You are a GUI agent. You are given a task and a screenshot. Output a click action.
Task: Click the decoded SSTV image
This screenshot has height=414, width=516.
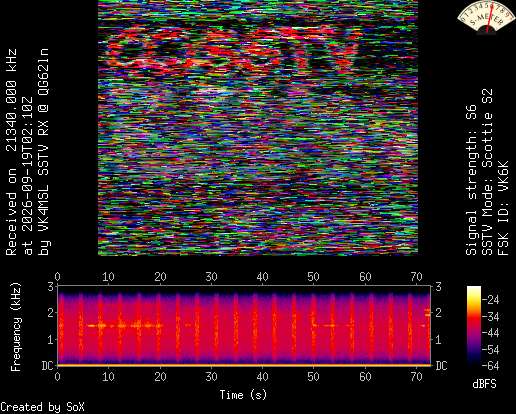[258, 128]
